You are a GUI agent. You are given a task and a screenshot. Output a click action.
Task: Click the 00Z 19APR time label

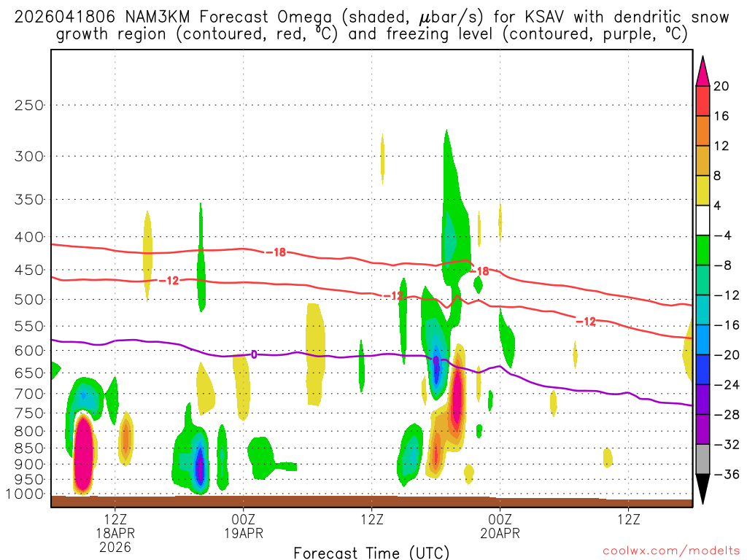pyautogui.click(x=244, y=526)
